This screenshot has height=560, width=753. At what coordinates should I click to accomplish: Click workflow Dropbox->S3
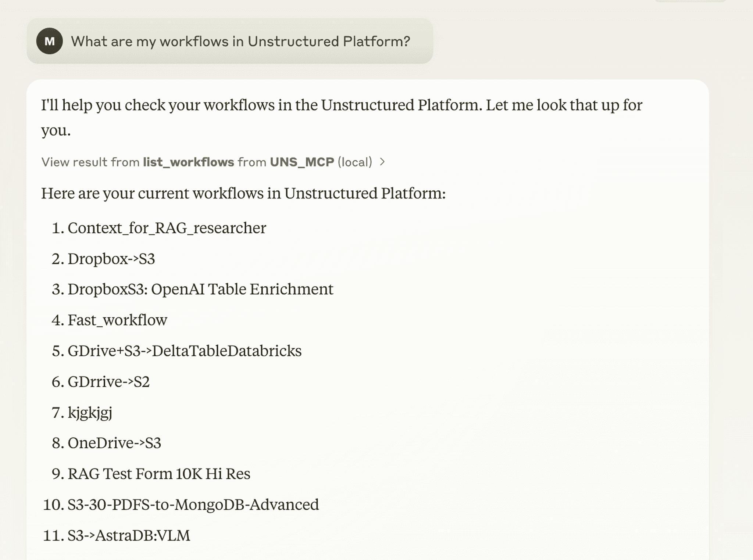click(111, 259)
